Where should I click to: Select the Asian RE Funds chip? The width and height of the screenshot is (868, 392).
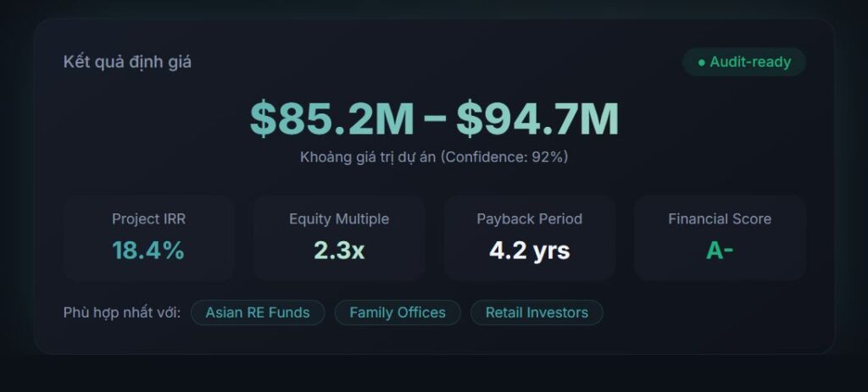point(258,312)
